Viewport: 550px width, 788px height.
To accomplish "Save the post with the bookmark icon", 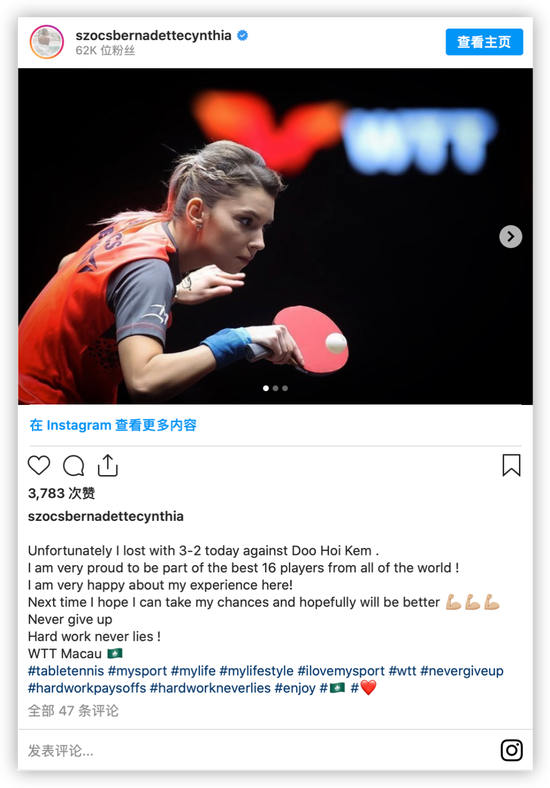I will [511, 465].
